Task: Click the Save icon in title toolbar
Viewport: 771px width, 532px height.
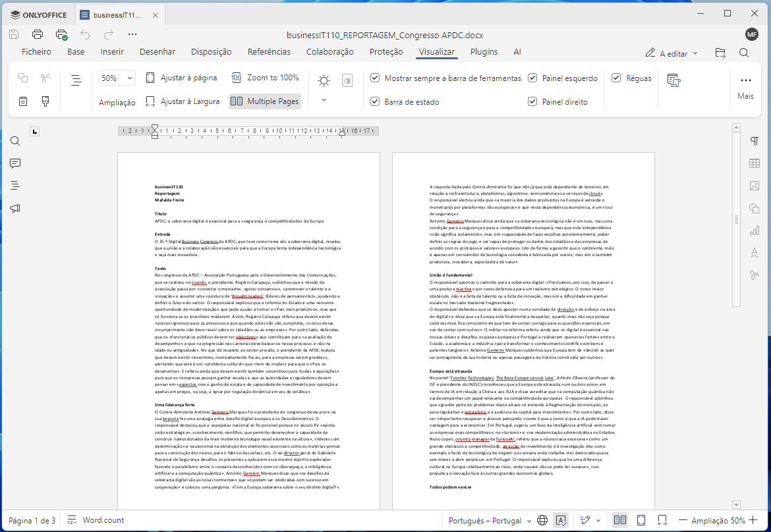Action: (14, 34)
